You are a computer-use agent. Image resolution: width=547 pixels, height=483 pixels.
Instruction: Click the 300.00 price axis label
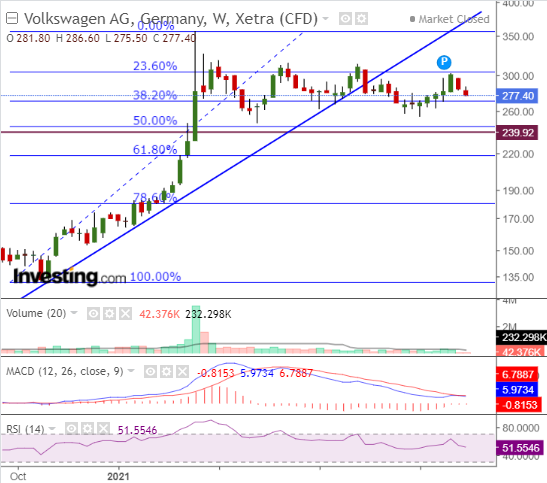(x=518, y=76)
